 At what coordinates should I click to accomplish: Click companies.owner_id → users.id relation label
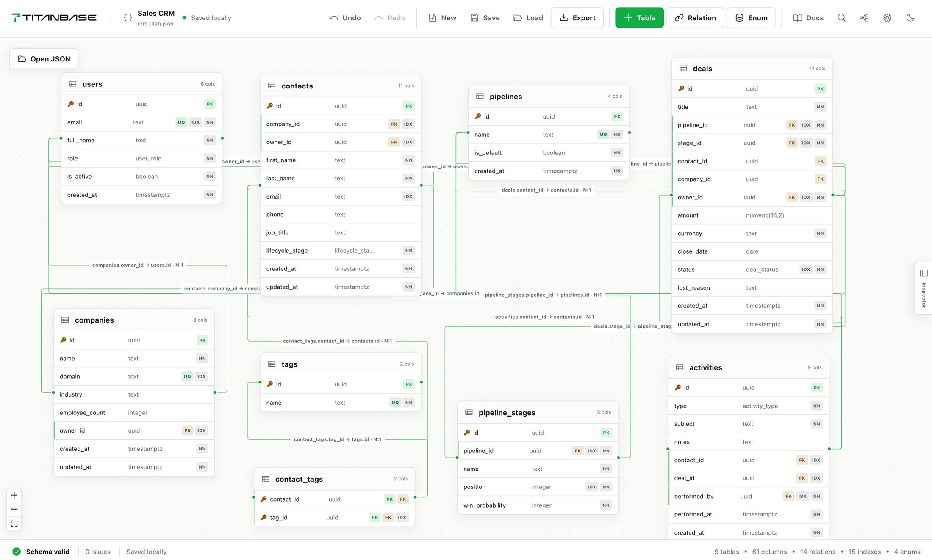(138, 265)
